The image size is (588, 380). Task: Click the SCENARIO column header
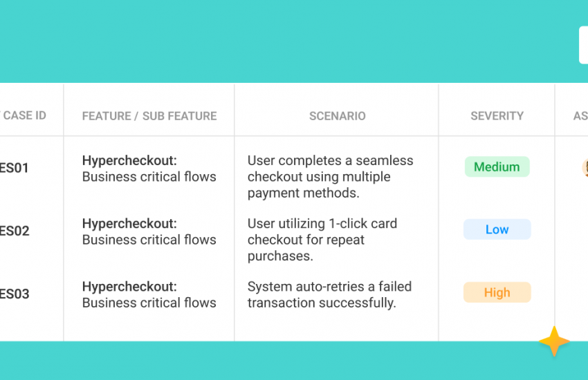(337, 116)
